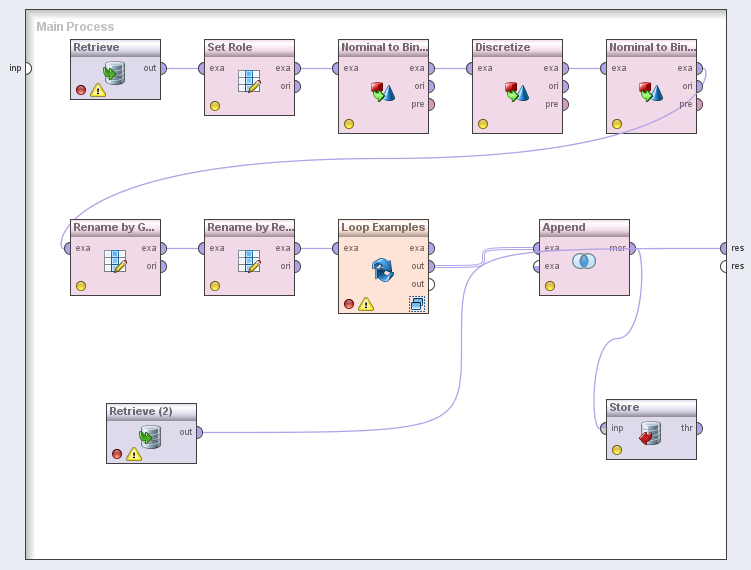Click the out port of Retrieve (2)
This screenshot has height=570, width=751.
pos(199,432)
